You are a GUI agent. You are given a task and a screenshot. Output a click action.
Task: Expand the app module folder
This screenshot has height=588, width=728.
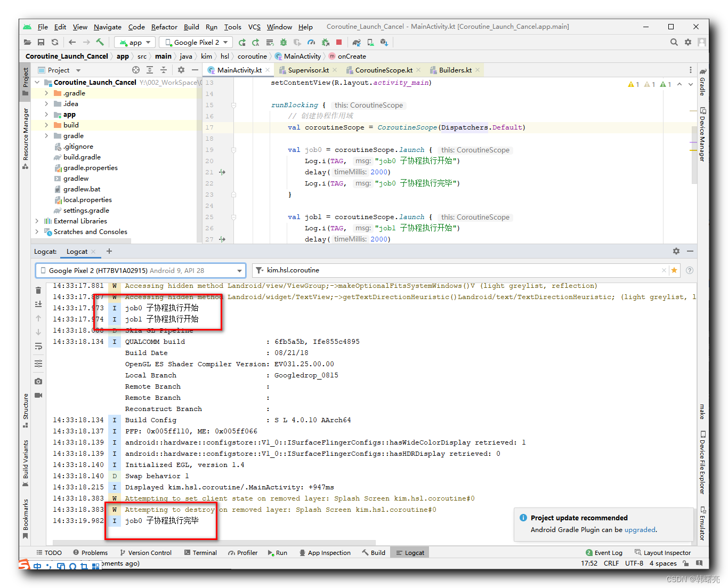(46, 114)
